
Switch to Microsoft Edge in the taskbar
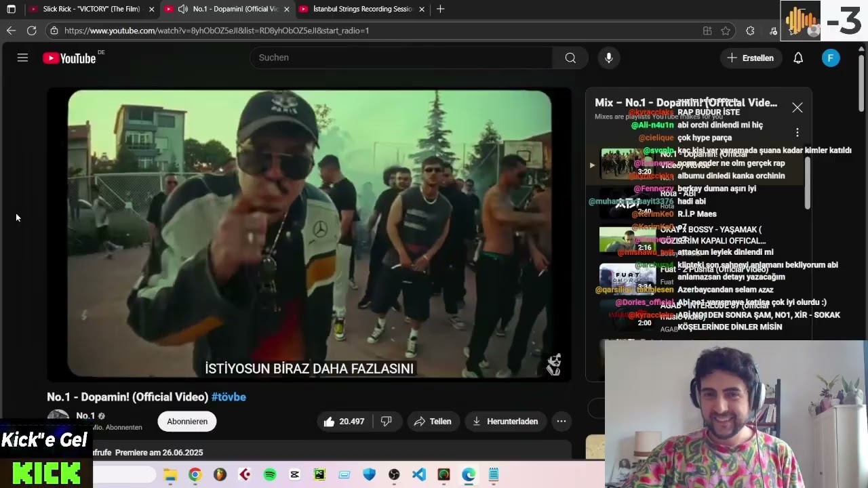[469, 475]
